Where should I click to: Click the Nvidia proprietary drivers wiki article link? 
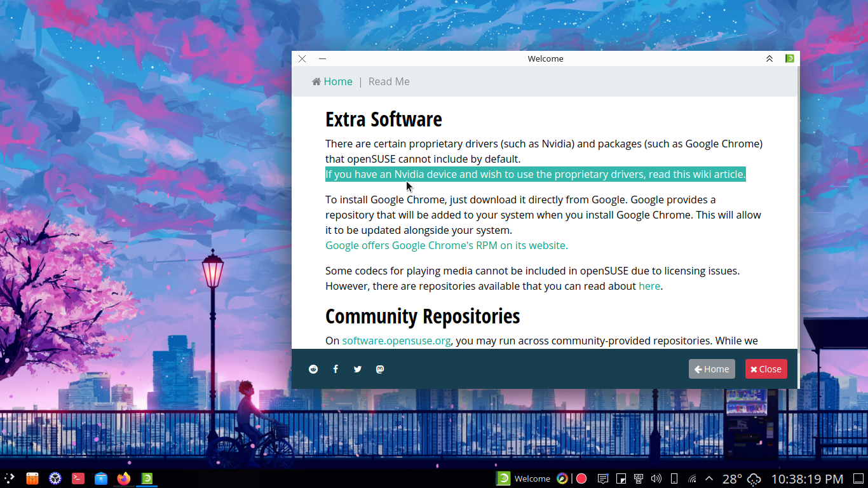click(535, 174)
